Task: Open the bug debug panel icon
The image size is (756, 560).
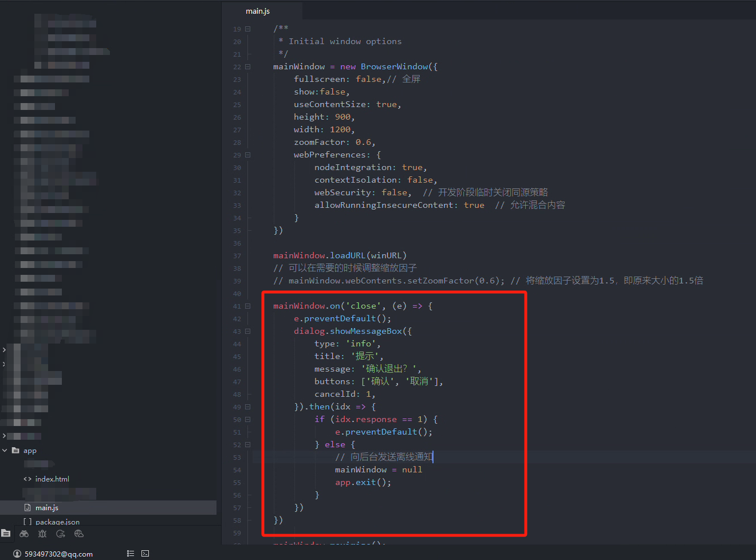Action: click(42, 534)
